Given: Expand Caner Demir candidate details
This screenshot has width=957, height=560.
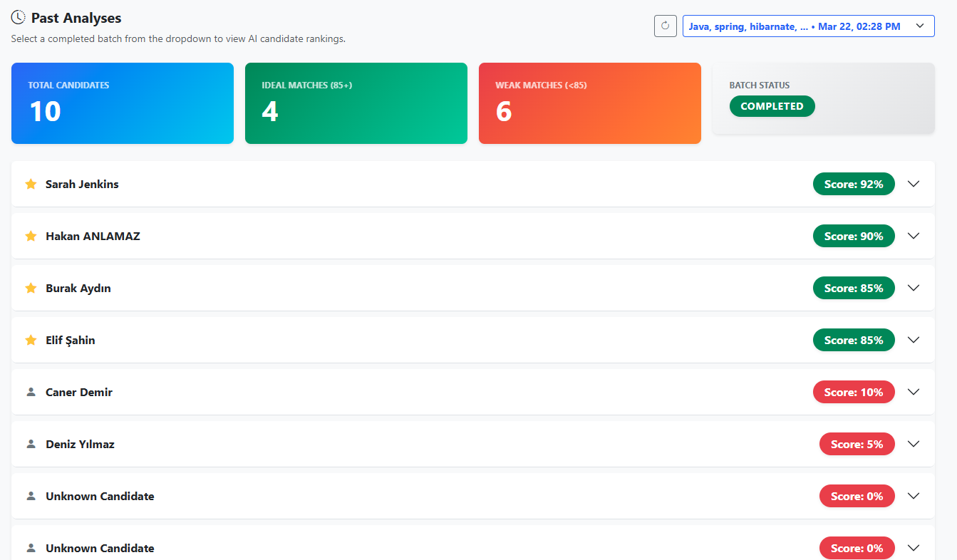Looking at the screenshot, I should pos(914,392).
